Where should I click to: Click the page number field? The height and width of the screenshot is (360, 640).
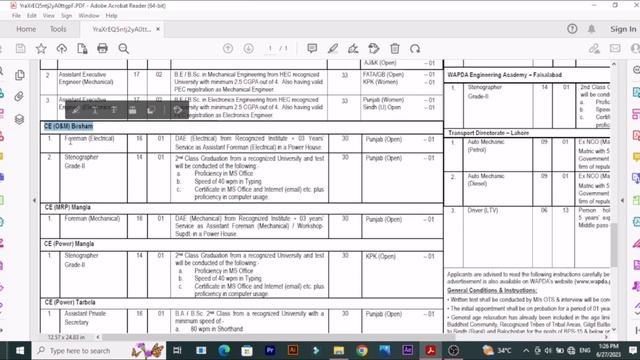270,49
